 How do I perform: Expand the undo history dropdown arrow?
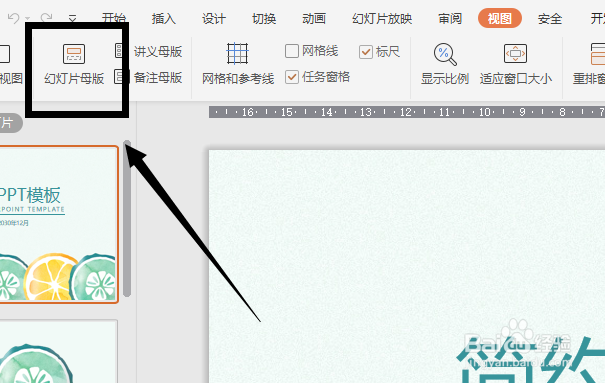[27, 19]
